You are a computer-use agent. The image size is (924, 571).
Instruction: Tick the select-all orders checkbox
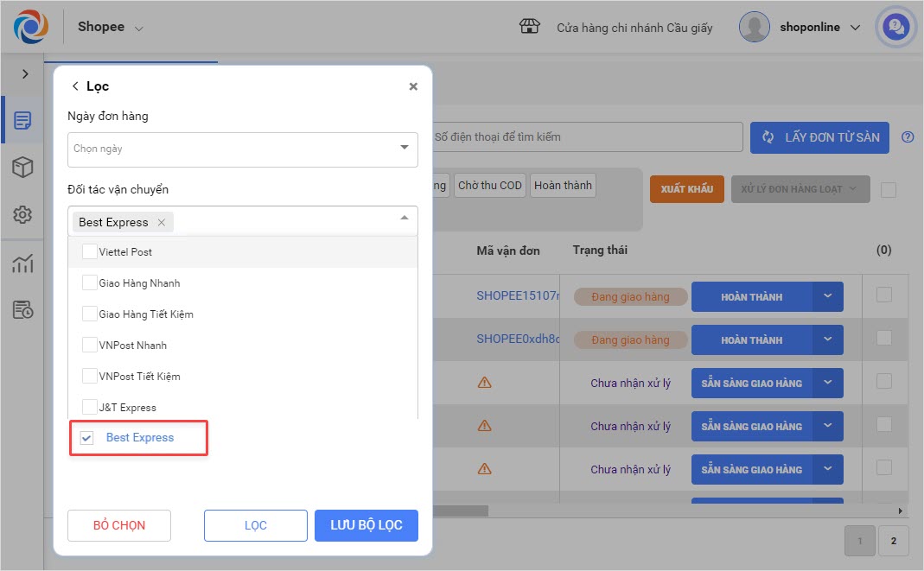(888, 189)
